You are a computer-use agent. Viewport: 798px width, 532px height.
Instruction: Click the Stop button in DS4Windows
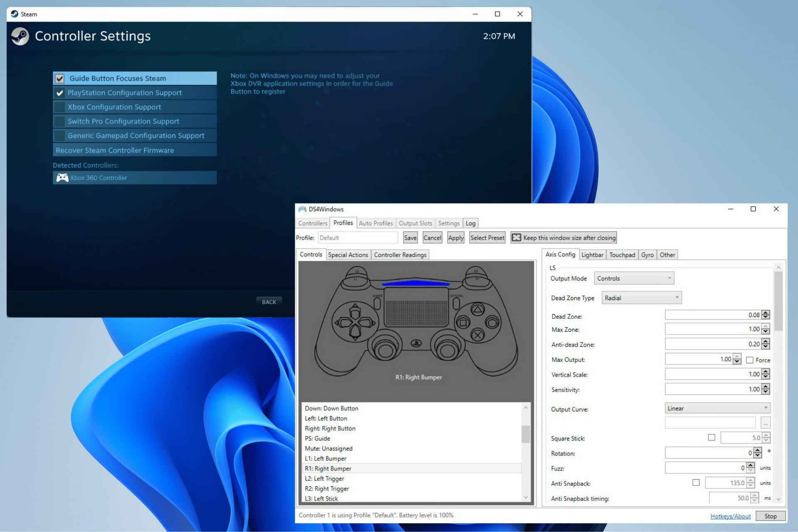pos(771,516)
